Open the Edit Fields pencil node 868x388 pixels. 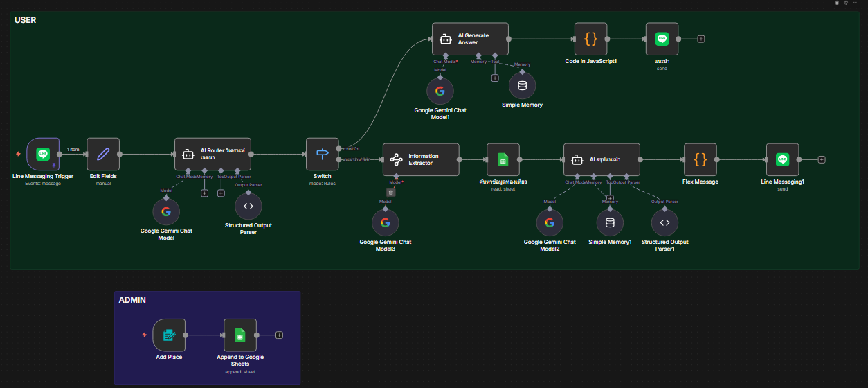103,154
